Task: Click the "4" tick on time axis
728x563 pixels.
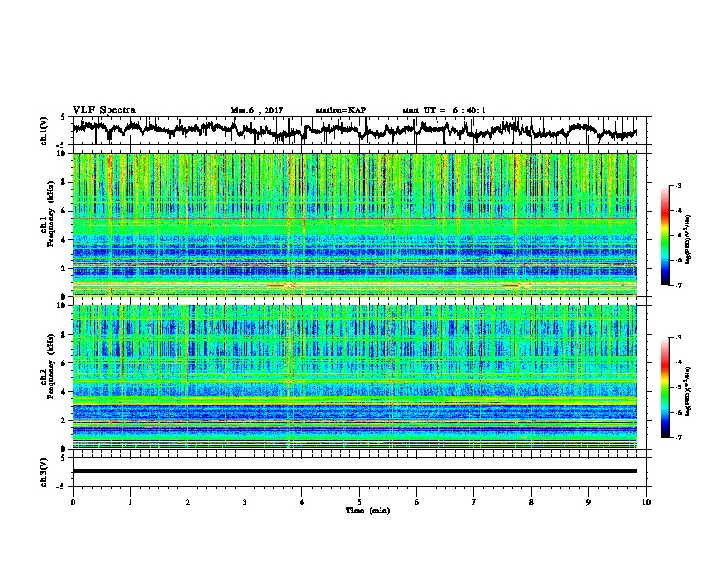Action: [x=301, y=502]
